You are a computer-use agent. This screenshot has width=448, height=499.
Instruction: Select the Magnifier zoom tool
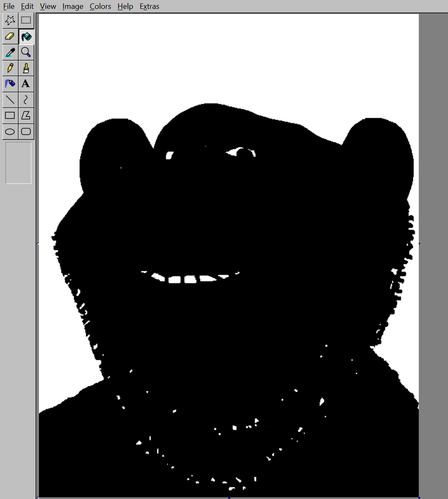pyautogui.click(x=26, y=52)
